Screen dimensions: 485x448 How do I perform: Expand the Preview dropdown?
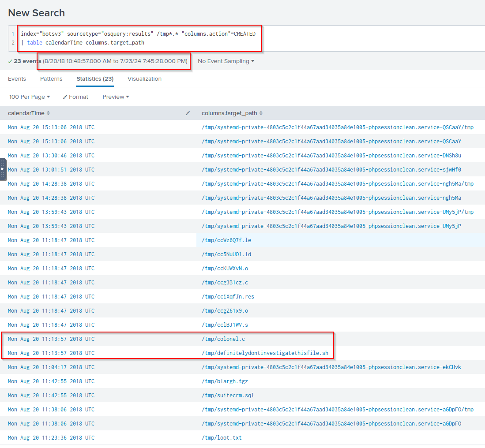116,97
